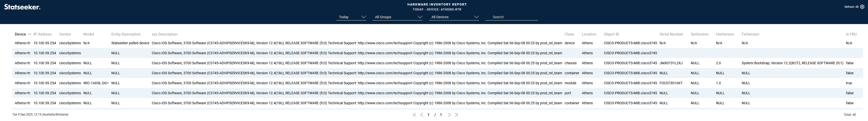Screen dimensions: 868x121
Task: Expand the All Devices dropdown
Action: click(454, 17)
